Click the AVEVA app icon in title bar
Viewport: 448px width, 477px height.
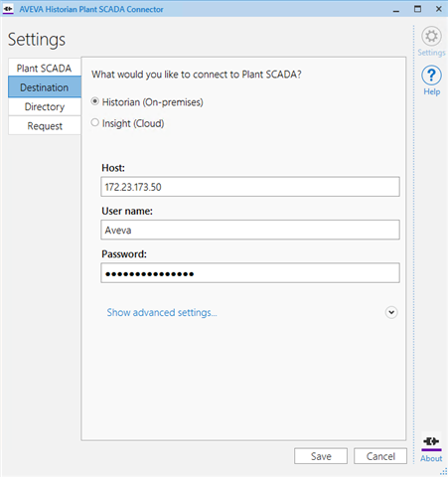coord(8,9)
